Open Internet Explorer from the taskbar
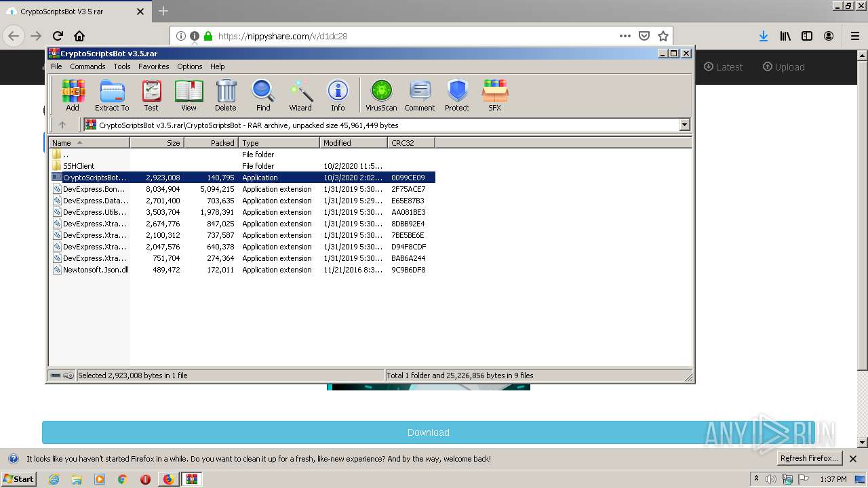Viewport: 868px width, 488px height. pyautogui.click(x=54, y=479)
